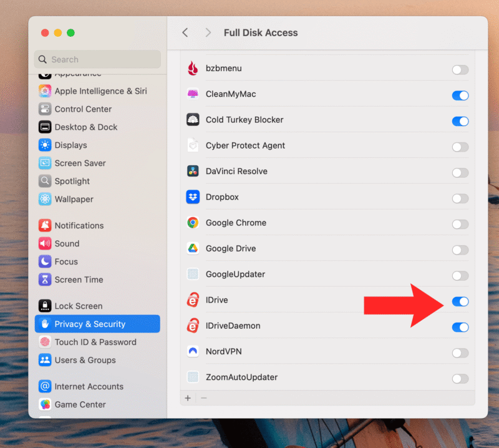Click the IDriveDaemon app icon
The width and height of the screenshot is (499, 448).
tap(193, 326)
